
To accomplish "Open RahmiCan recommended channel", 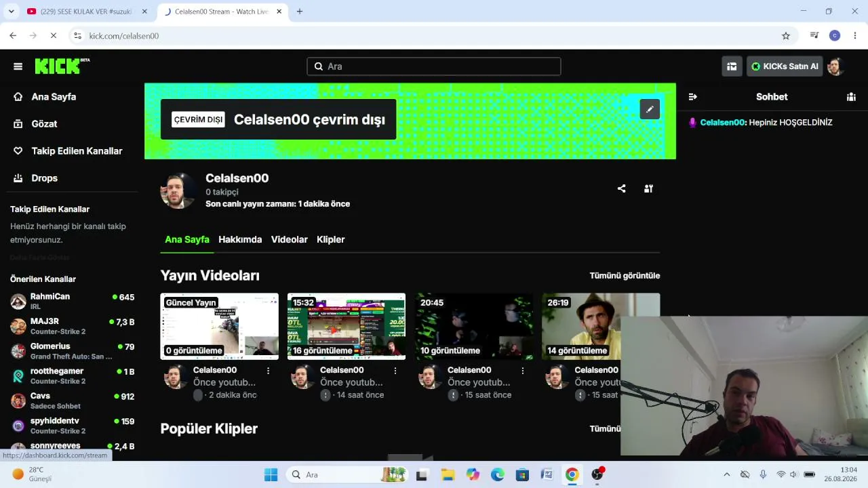I will tap(72, 302).
